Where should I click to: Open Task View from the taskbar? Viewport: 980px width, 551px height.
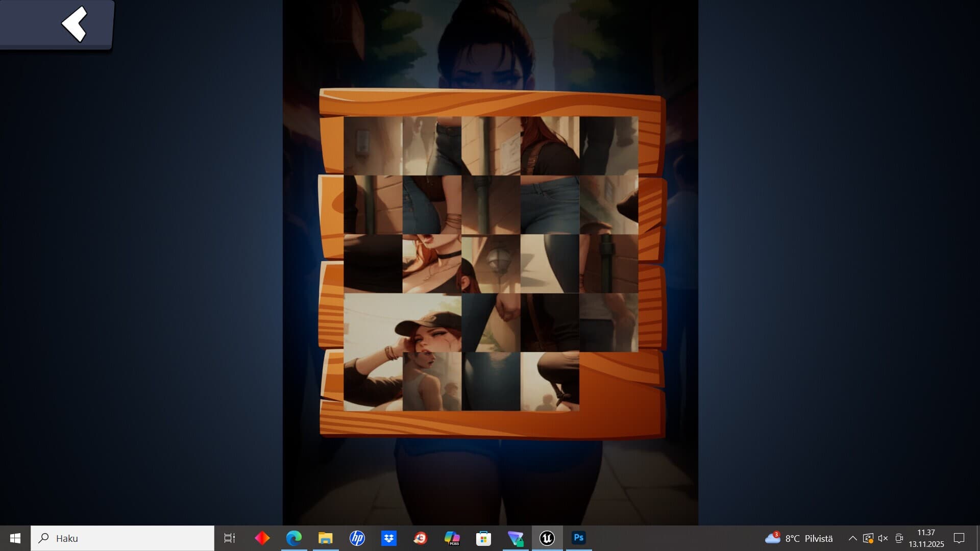pos(230,538)
